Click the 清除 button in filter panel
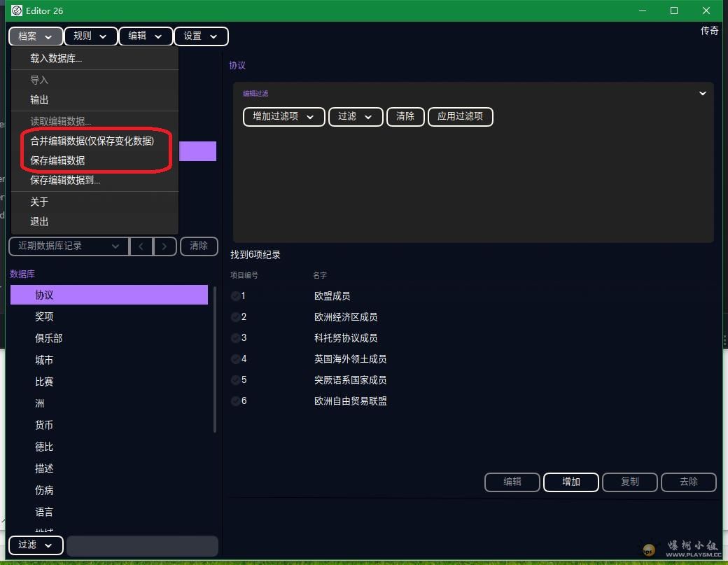Screen dimensions: 728x565 pos(405,116)
